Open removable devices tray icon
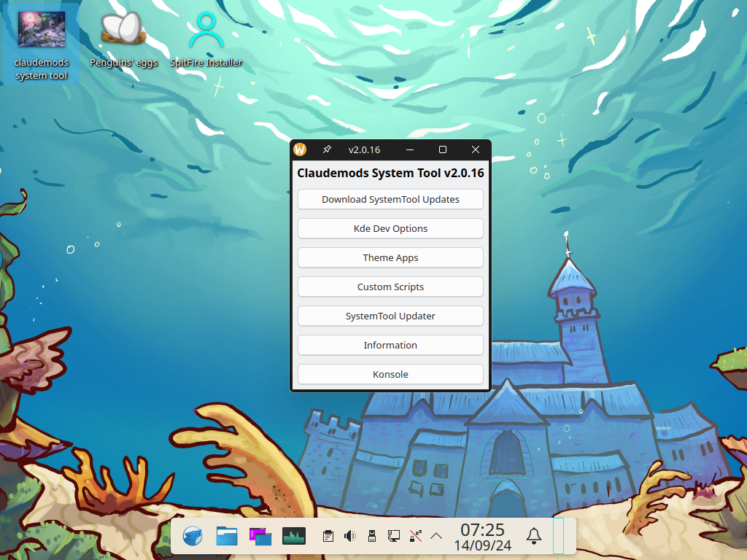 click(372, 536)
